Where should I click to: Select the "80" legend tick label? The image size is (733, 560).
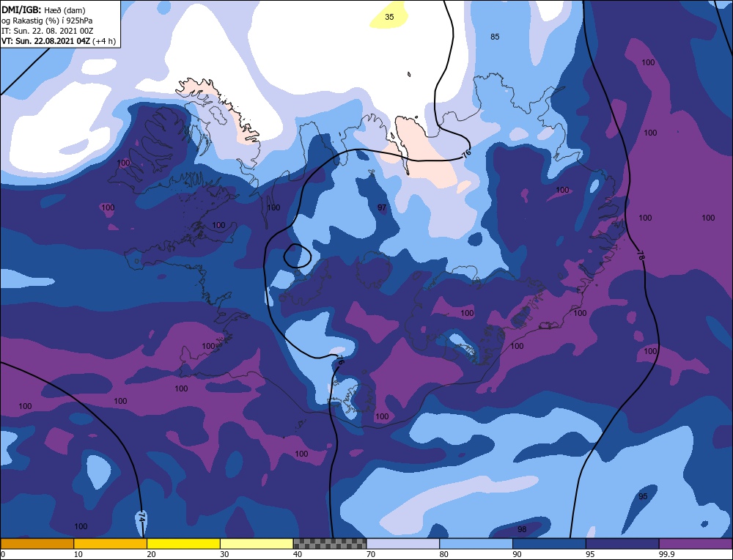tap(444, 554)
